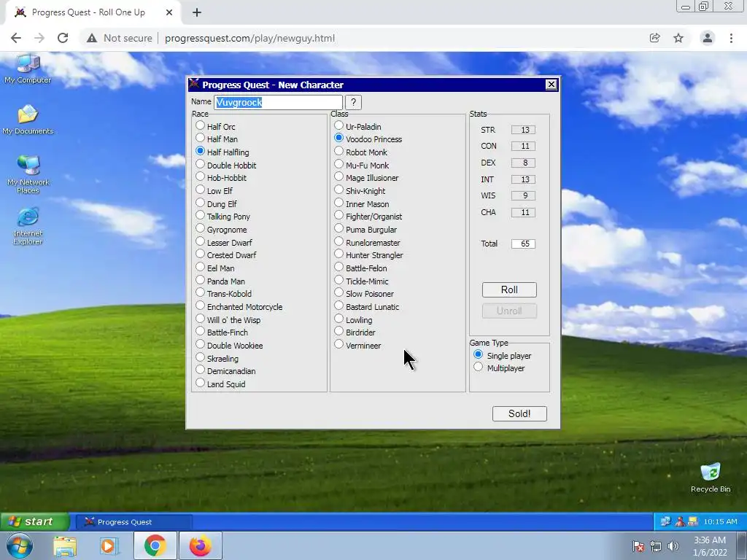Launch Internet Explorer desktop icon
The height and width of the screenshot is (560, 747).
click(x=28, y=226)
